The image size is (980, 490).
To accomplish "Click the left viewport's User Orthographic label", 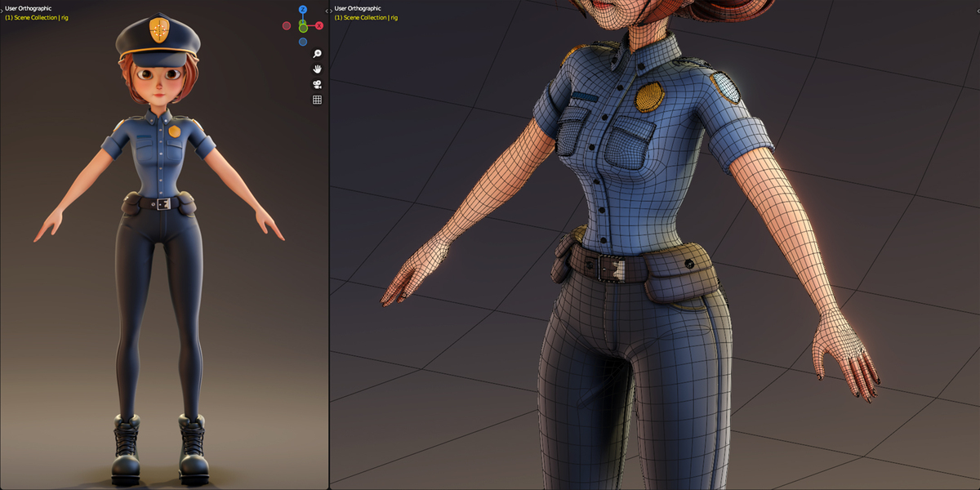I will pos(29,8).
